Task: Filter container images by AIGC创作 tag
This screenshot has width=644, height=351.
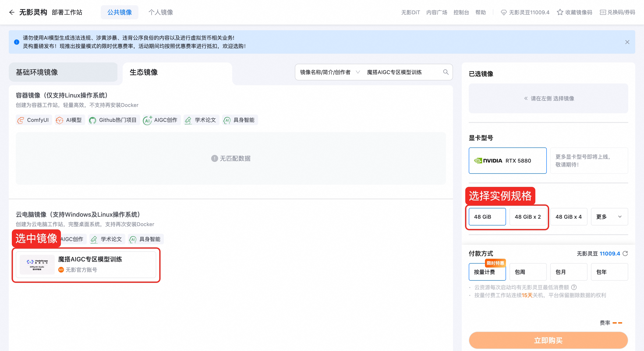Action: [x=161, y=120]
